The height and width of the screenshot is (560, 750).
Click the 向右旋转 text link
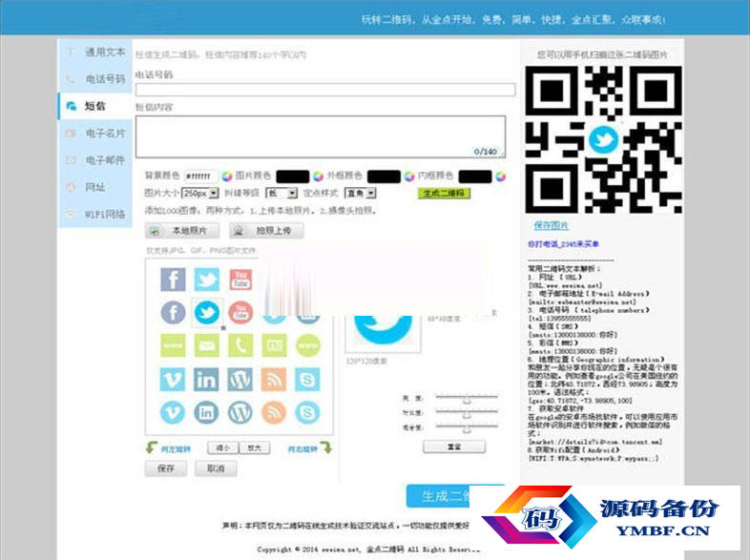point(302,449)
